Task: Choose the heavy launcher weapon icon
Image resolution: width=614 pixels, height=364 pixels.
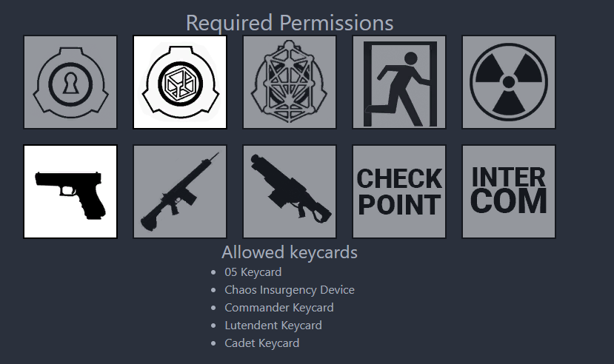Action: click(x=290, y=192)
